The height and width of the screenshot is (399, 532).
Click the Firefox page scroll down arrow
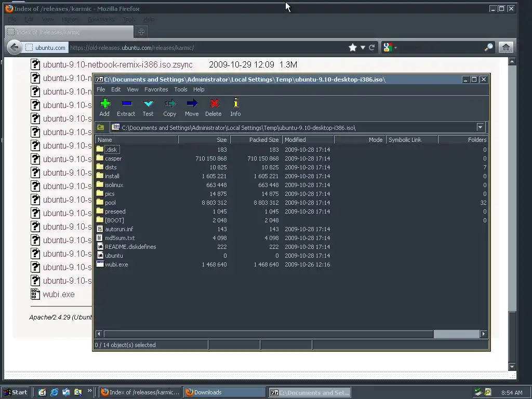point(512,366)
